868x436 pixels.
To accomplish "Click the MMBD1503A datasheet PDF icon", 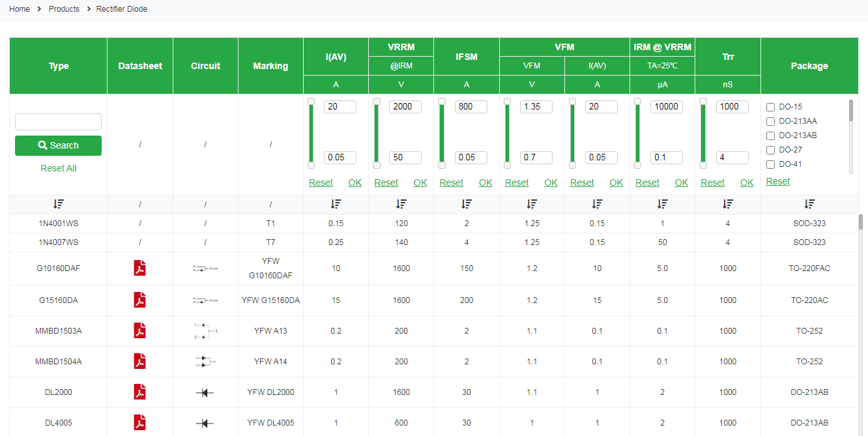I will pyautogui.click(x=139, y=330).
